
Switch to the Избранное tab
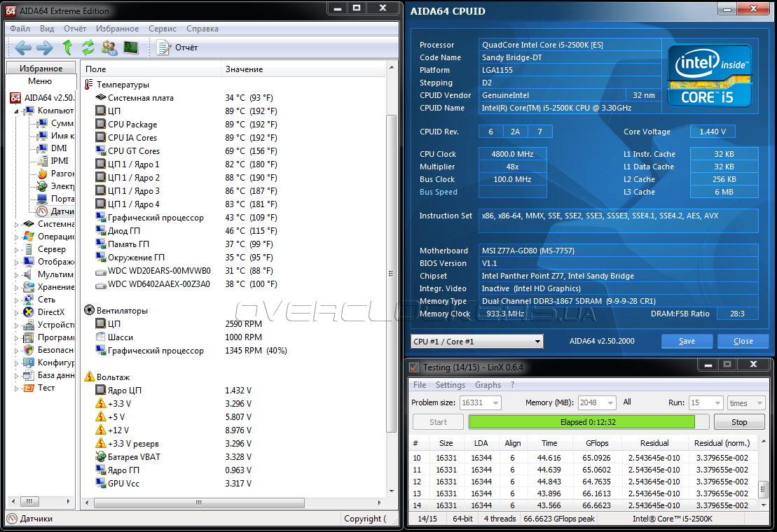41,69
